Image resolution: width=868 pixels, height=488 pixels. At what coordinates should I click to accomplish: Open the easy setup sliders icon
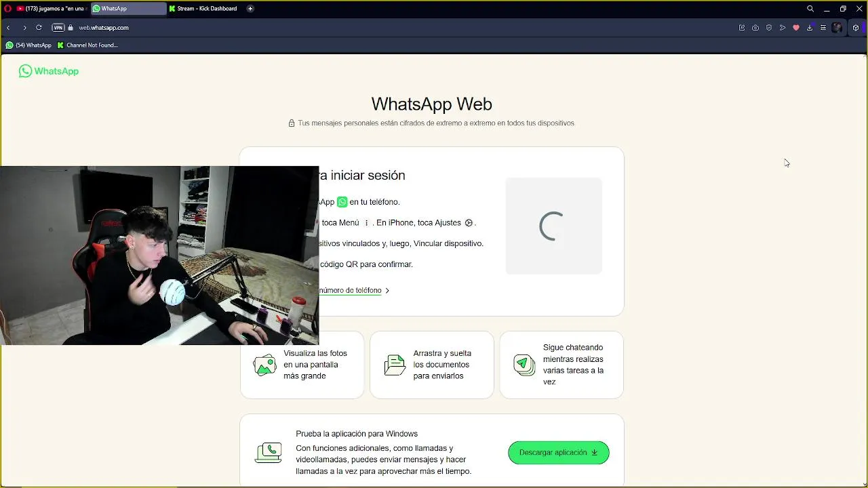coord(823,28)
